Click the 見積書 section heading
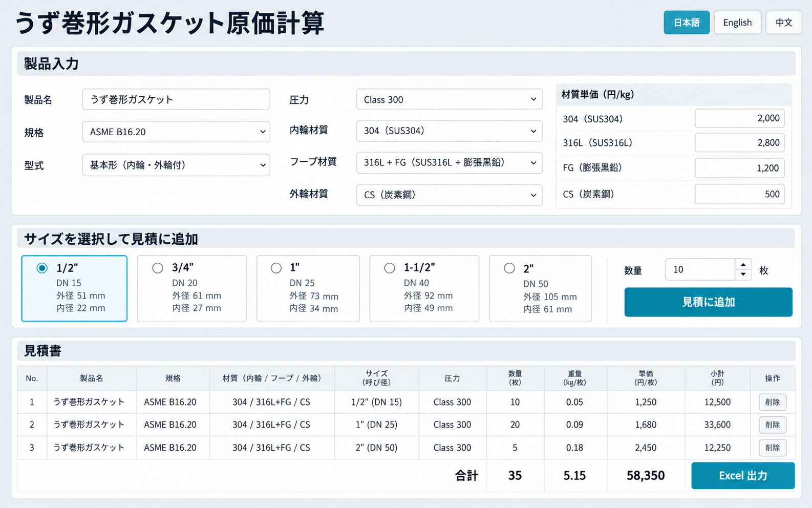Image resolution: width=812 pixels, height=508 pixels. click(x=42, y=351)
